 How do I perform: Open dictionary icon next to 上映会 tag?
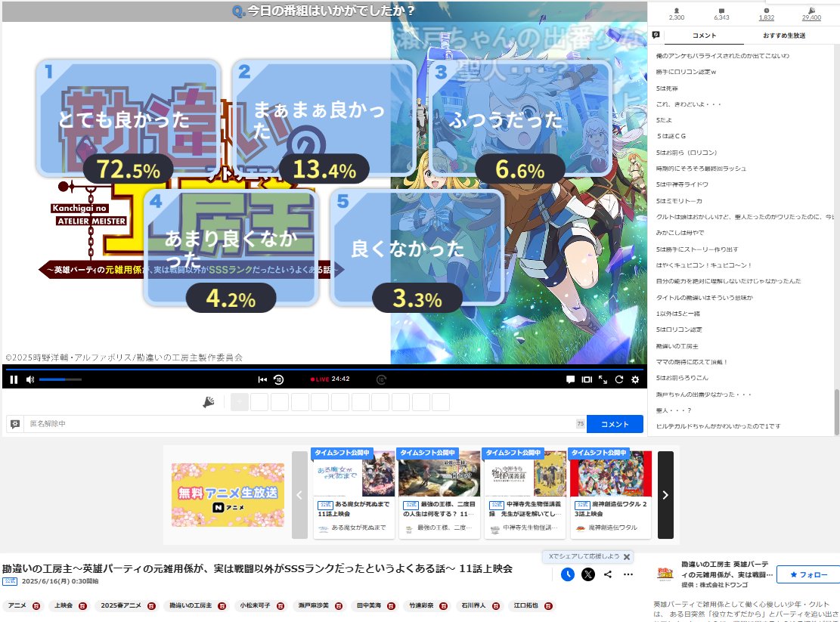(x=83, y=606)
